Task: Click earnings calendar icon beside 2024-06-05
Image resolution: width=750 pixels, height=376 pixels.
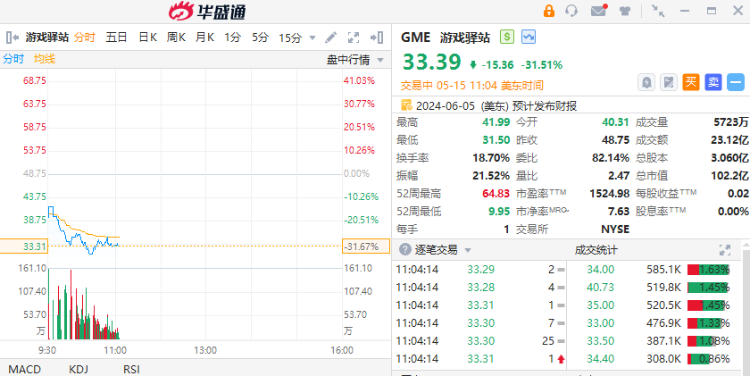Action: (407, 105)
